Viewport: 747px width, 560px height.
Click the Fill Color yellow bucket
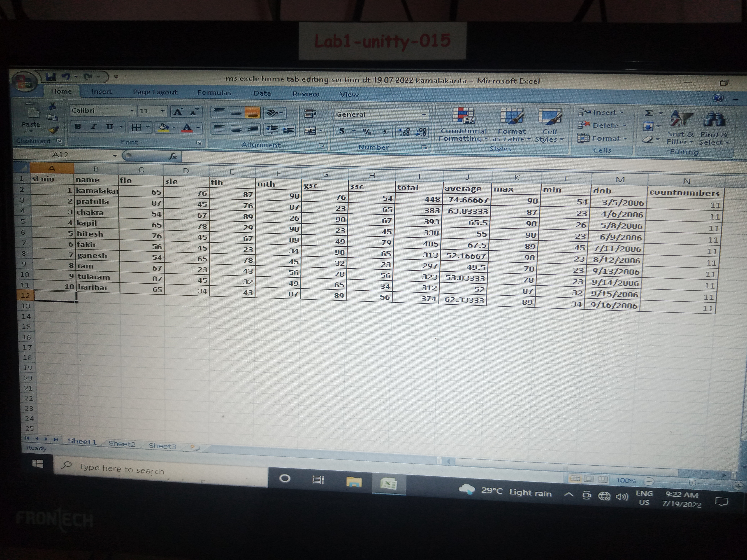(164, 128)
